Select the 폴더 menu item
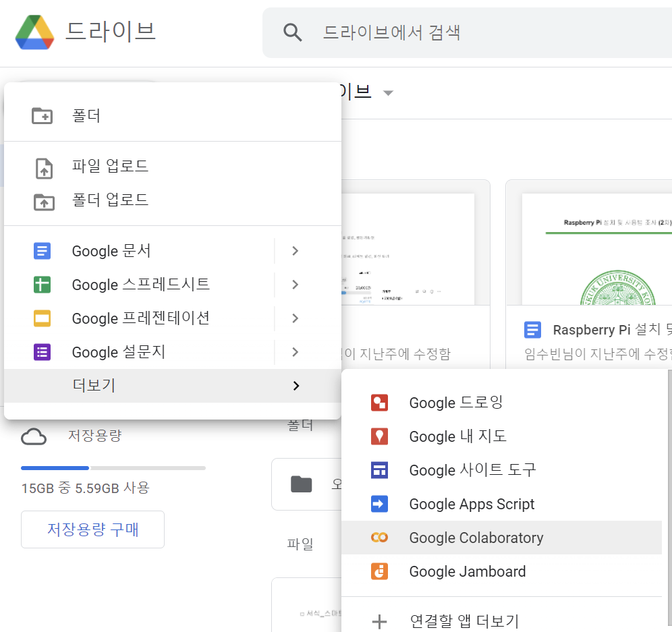 pyautogui.click(x=173, y=116)
